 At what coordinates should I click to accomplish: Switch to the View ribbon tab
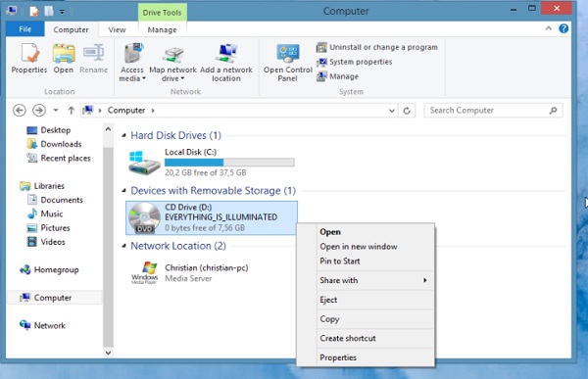[117, 29]
